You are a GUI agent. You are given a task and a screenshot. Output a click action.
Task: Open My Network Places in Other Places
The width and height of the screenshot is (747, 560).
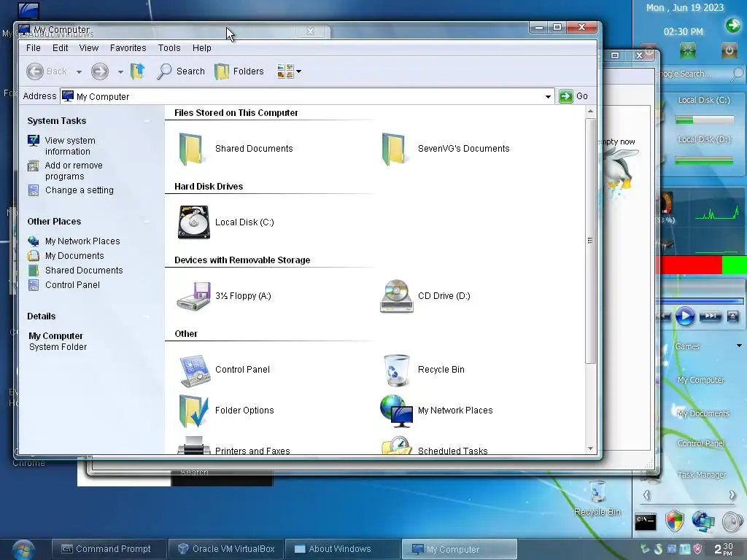click(x=82, y=241)
